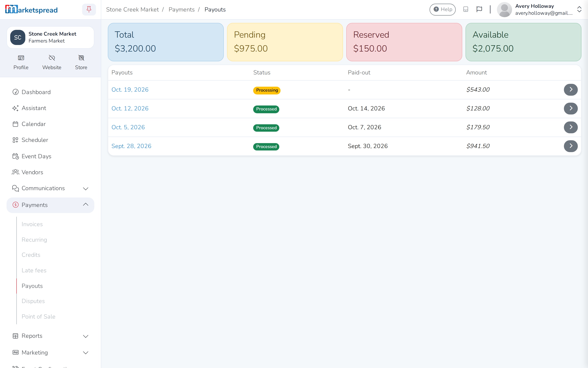Open details arrow for Oct. 12, 2026 payout
The width and height of the screenshot is (588, 368).
[570, 108]
